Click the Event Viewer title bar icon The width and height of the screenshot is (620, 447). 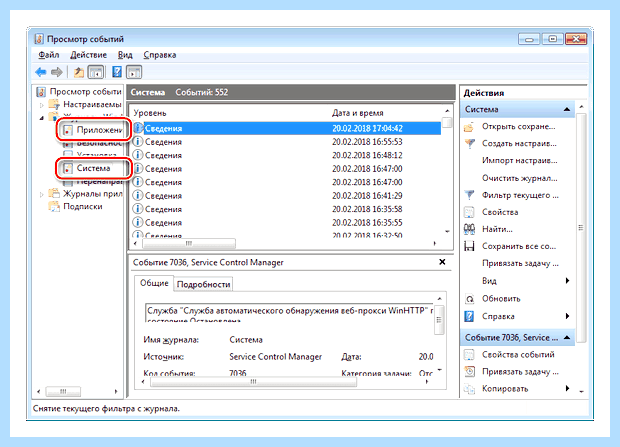(x=39, y=39)
